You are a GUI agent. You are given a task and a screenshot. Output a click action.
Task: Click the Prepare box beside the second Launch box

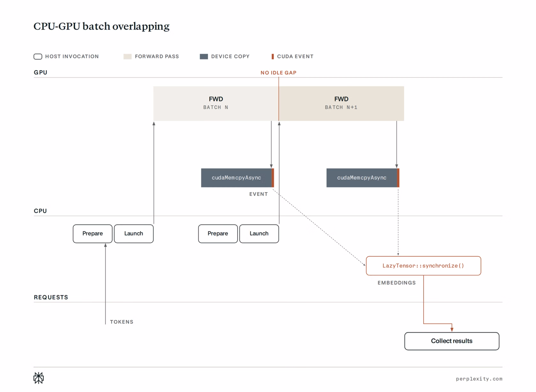point(218,234)
